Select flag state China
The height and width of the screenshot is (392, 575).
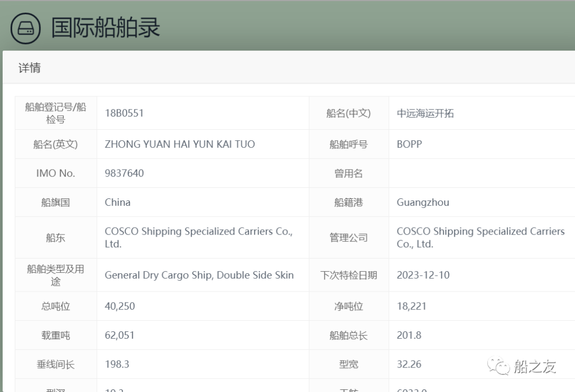[118, 202]
